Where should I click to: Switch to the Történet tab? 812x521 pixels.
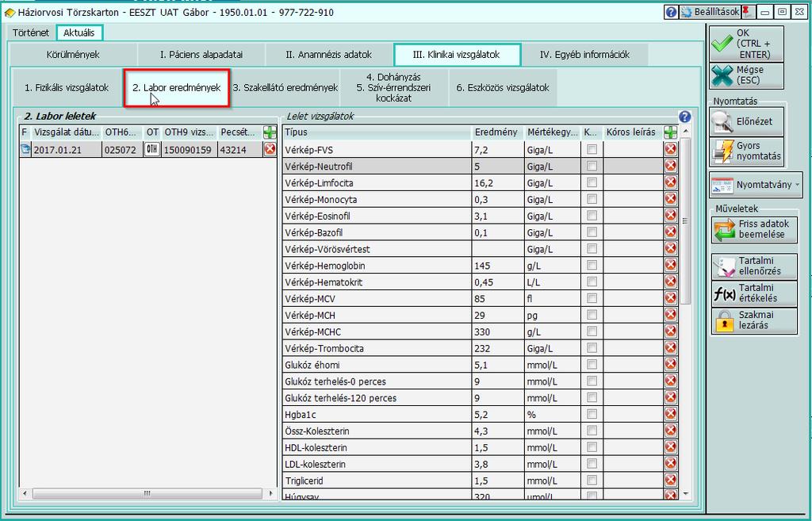31,33
